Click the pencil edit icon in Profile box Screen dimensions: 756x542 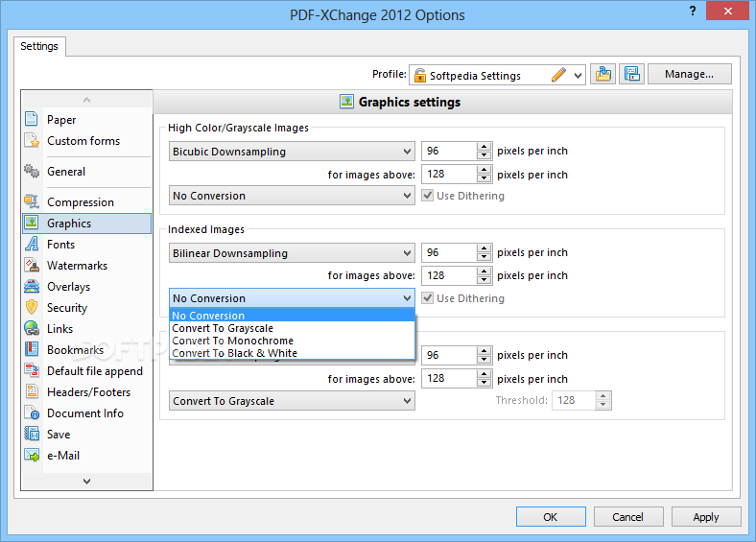pos(558,75)
